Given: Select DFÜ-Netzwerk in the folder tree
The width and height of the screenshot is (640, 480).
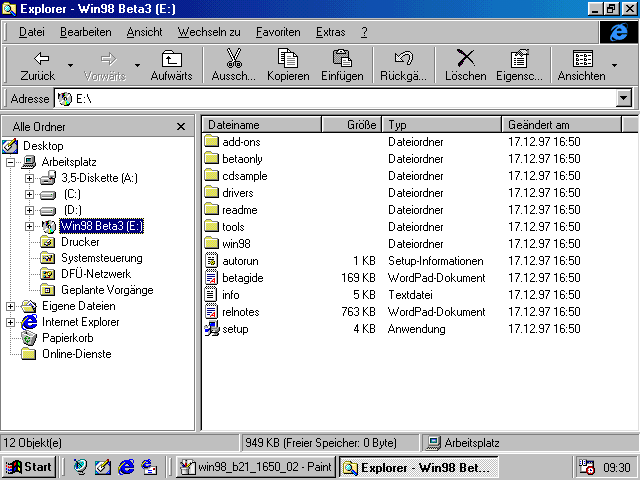Looking at the screenshot, I should [96, 274].
